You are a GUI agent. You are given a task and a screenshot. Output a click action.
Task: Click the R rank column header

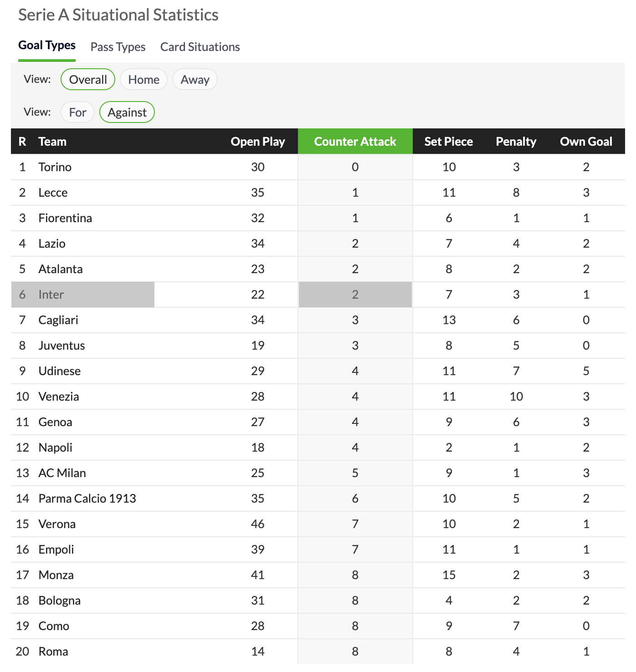pos(22,142)
